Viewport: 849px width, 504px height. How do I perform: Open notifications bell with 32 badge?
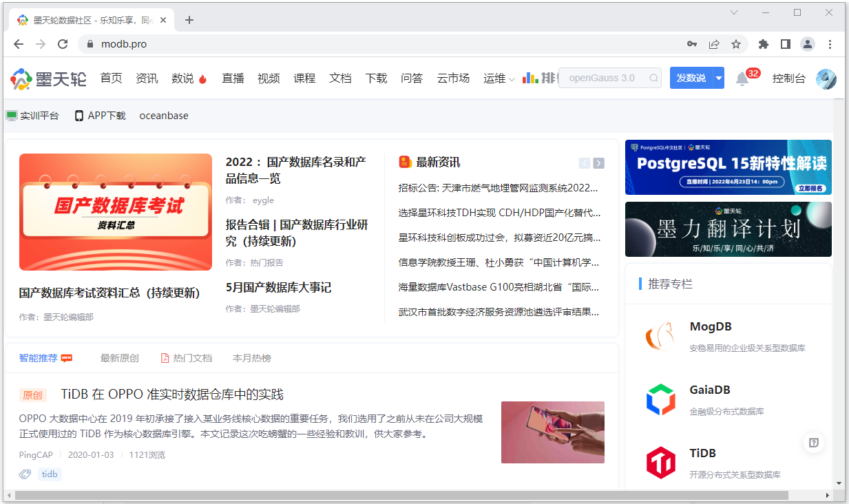pyautogui.click(x=742, y=78)
